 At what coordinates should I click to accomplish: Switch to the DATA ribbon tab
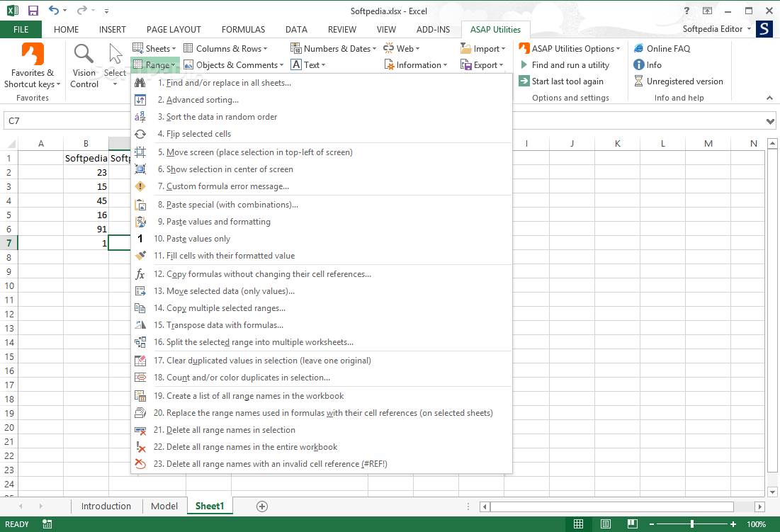coord(296,29)
